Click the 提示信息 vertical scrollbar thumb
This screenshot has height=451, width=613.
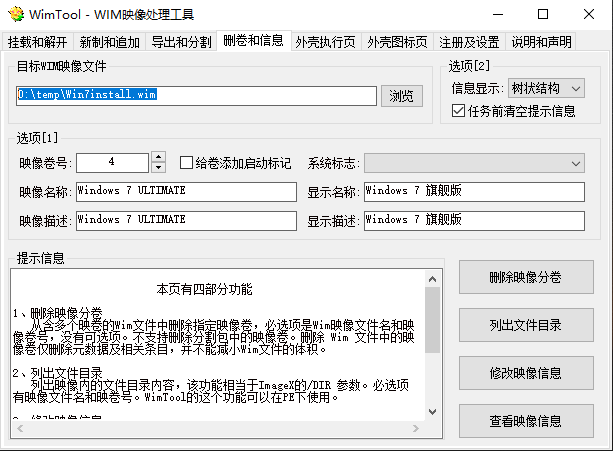(432, 320)
